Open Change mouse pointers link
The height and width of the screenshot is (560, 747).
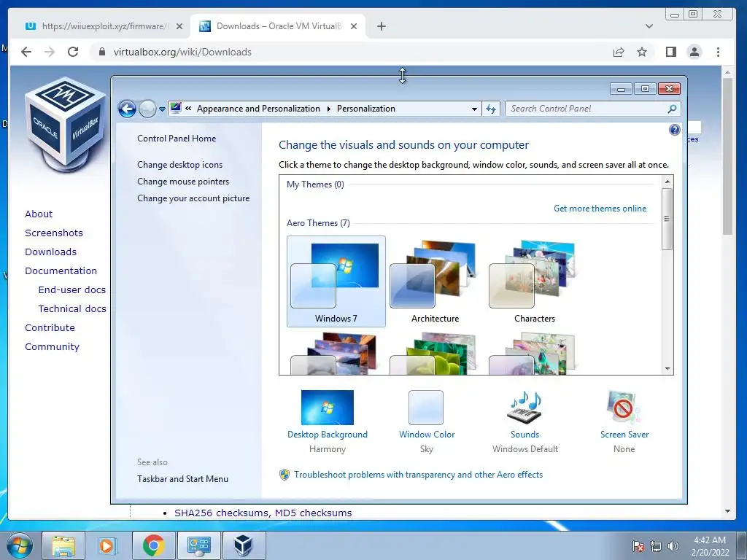point(183,182)
